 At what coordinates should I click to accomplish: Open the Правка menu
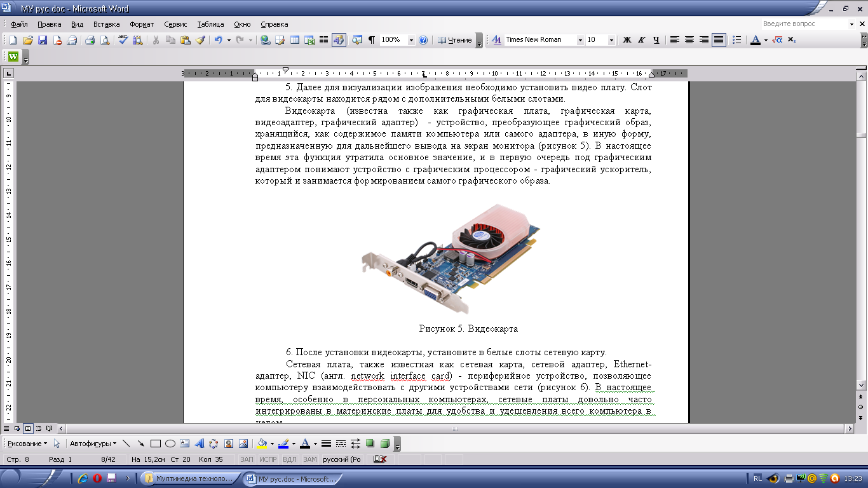(49, 24)
